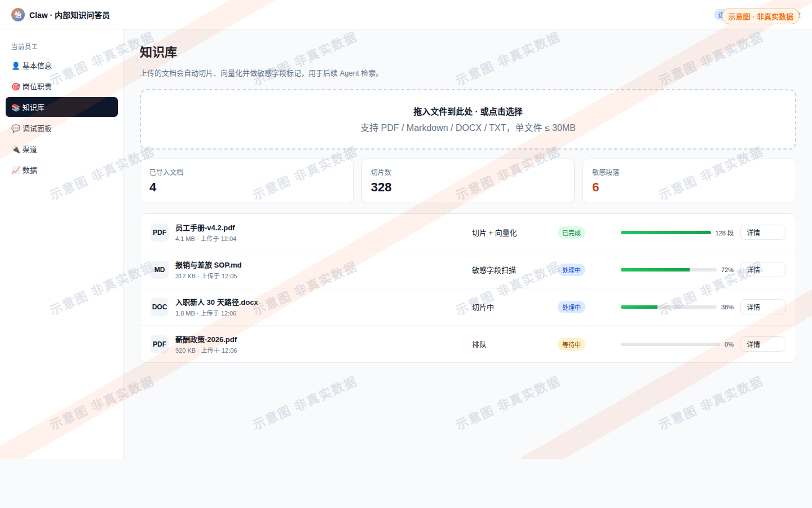Viewport: 812px width, 508px height.
Task: Open 数据 in the sidebar
Action: (61, 170)
